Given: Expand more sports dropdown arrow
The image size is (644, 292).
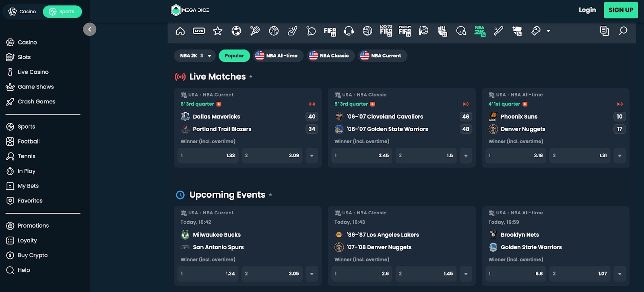Looking at the screenshot, I should click(548, 31).
